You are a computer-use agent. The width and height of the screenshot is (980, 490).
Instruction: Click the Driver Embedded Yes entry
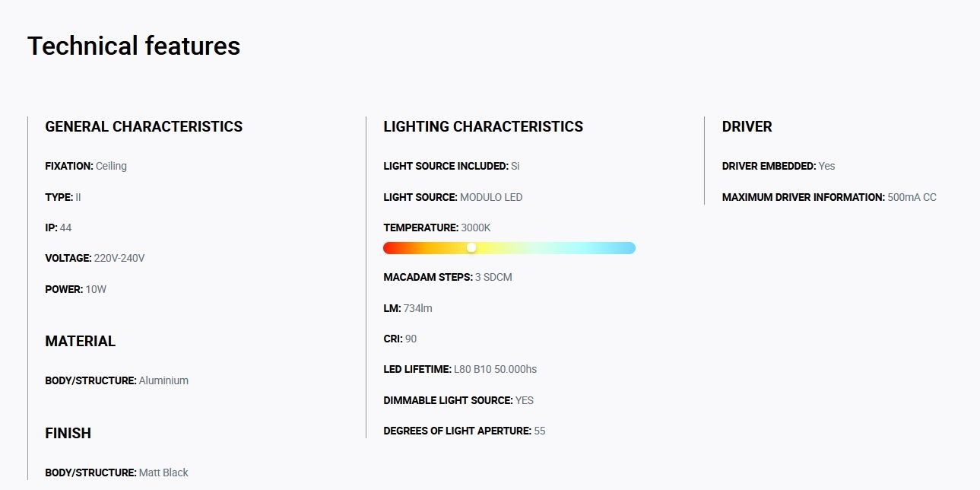click(779, 166)
